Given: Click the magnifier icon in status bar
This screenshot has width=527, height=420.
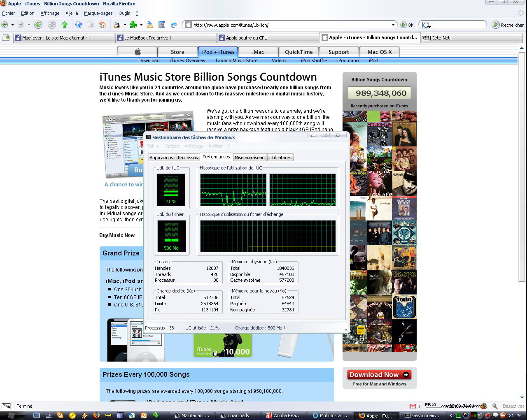Looking at the screenshot, I should (495, 406).
